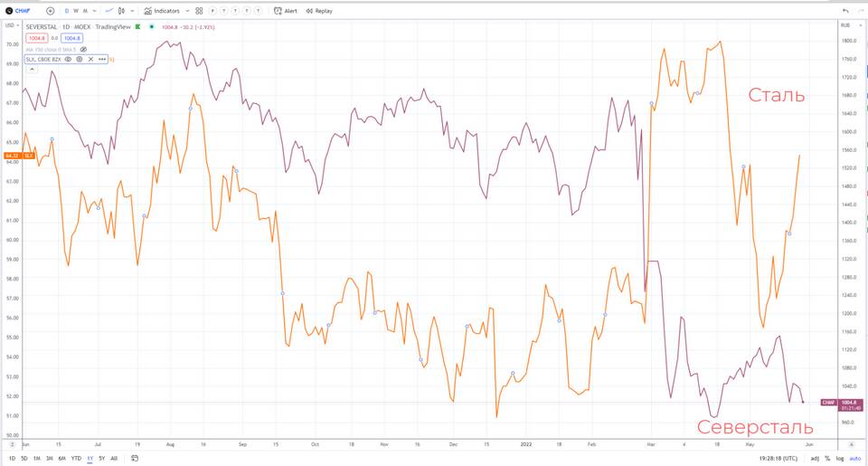868x466 pixels.
Task: Click the red 1004.8 sell price button
Action: point(37,38)
